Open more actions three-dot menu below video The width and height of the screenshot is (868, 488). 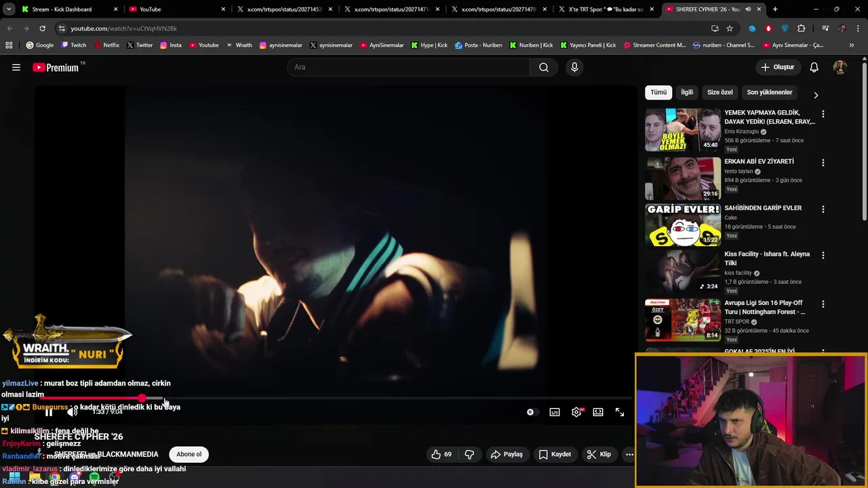tap(629, 454)
